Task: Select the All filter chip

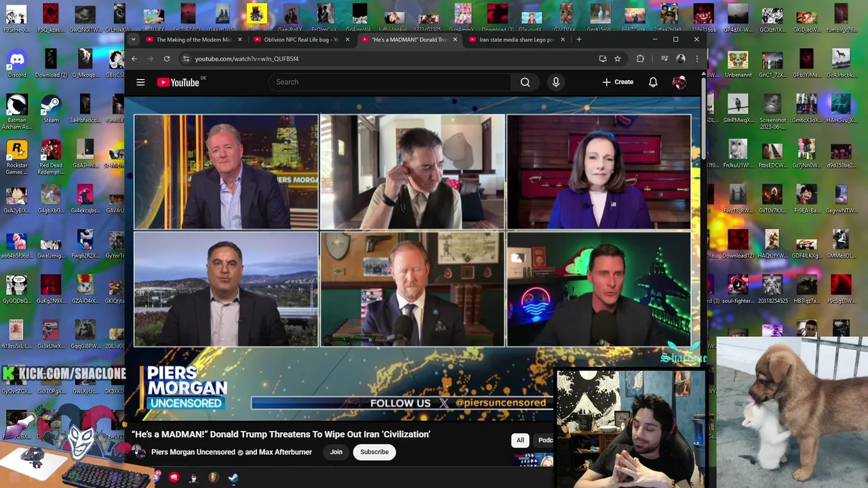Action: [520, 441]
